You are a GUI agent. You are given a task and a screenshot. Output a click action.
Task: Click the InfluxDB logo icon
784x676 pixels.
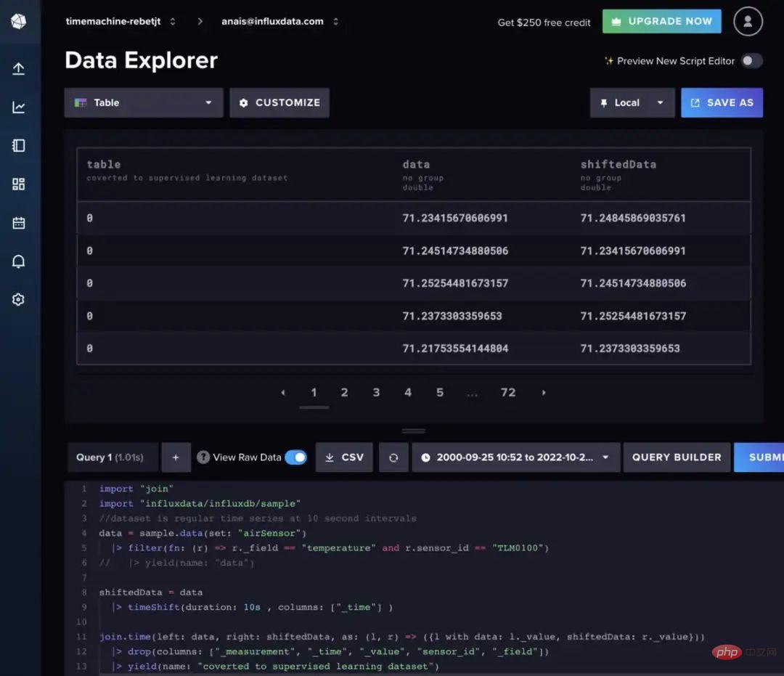(x=18, y=21)
